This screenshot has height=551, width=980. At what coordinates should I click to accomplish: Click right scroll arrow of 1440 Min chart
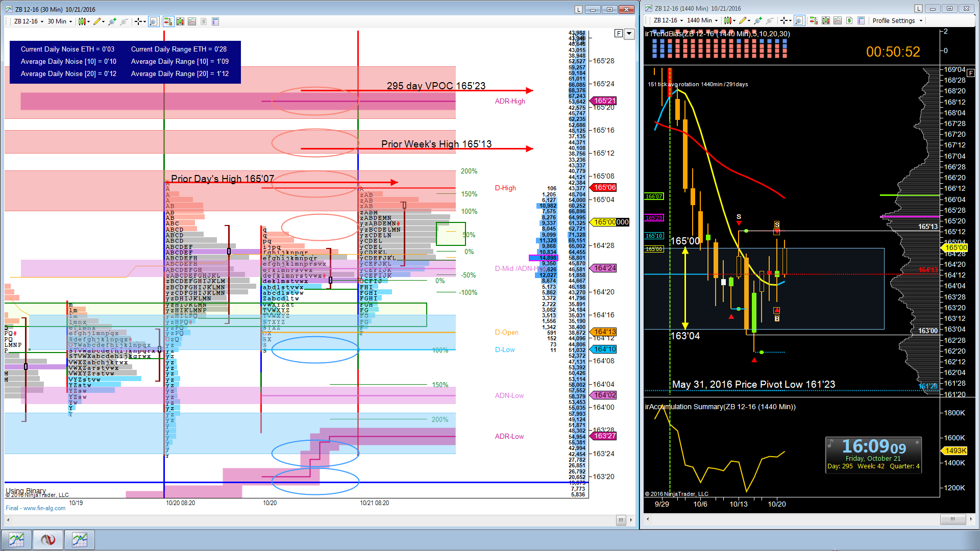click(971, 519)
